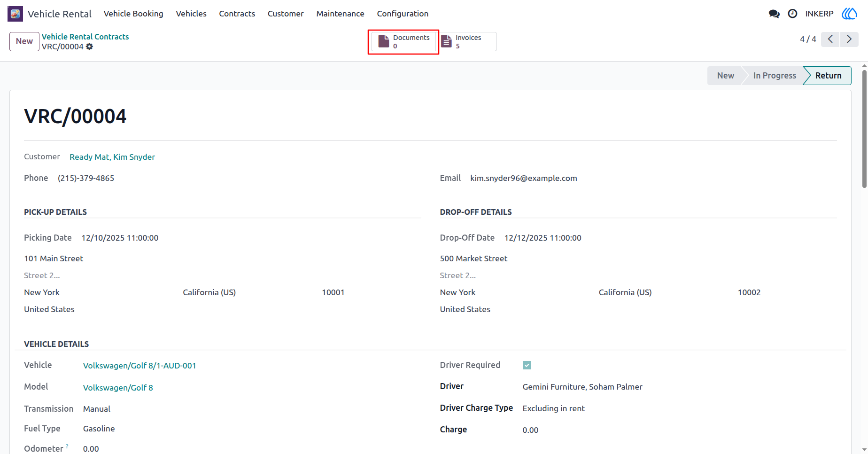
Task: Go to the previous contract record
Action: coord(830,39)
